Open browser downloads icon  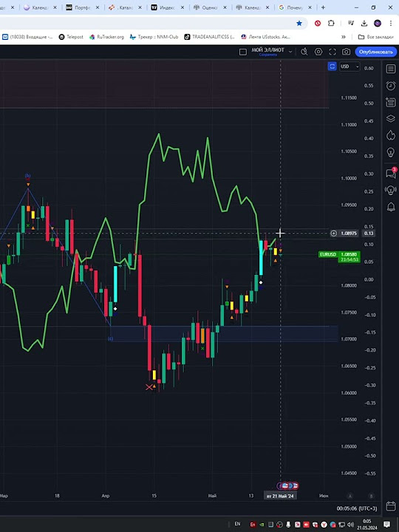click(364, 23)
